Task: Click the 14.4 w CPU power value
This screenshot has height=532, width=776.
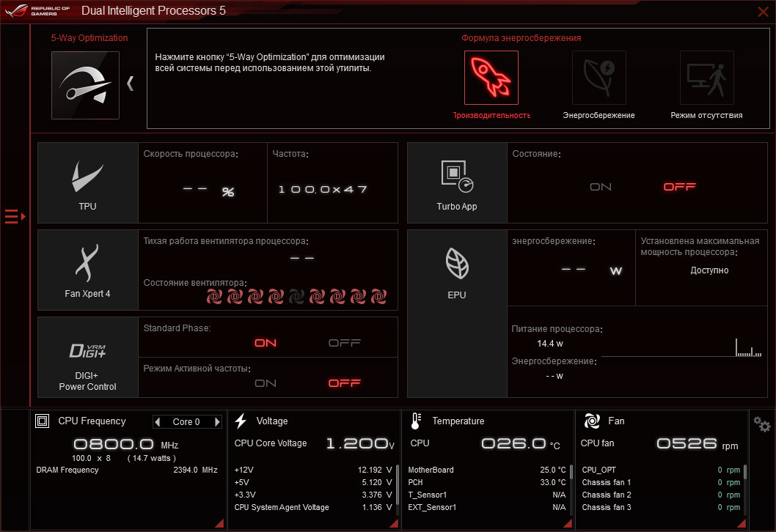Action: tap(550, 344)
